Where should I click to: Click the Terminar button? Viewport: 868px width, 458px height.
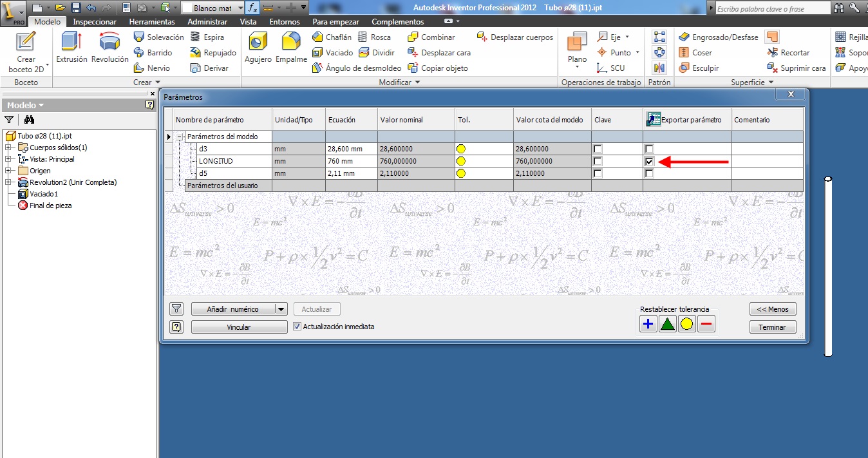(x=773, y=327)
